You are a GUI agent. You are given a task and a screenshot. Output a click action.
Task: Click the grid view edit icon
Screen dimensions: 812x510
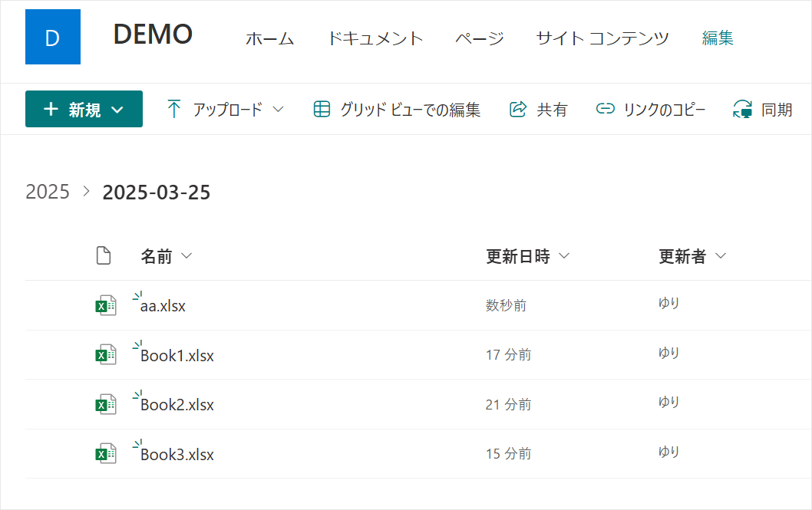322,110
